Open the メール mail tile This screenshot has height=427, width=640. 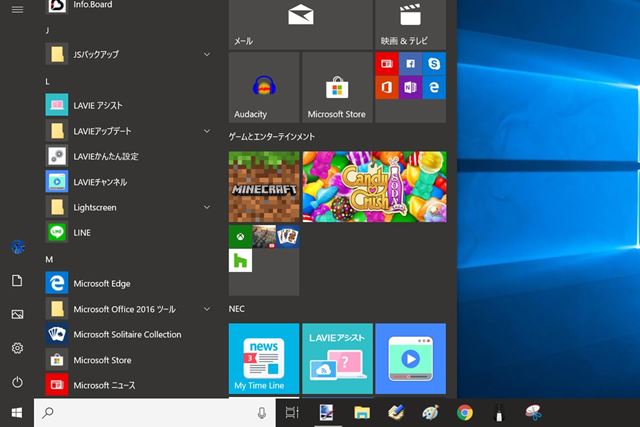point(300,23)
